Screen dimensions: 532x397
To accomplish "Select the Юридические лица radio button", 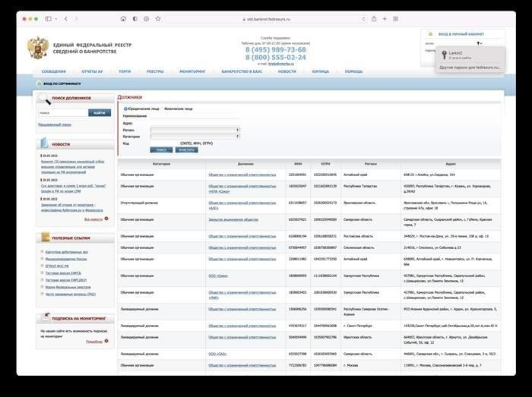I will (x=125, y=109).
